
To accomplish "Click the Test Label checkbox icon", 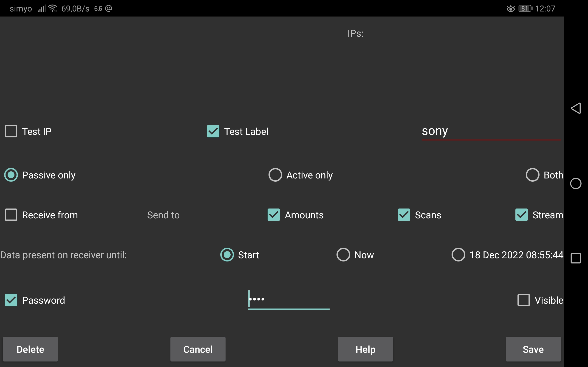I will point(213,131).
